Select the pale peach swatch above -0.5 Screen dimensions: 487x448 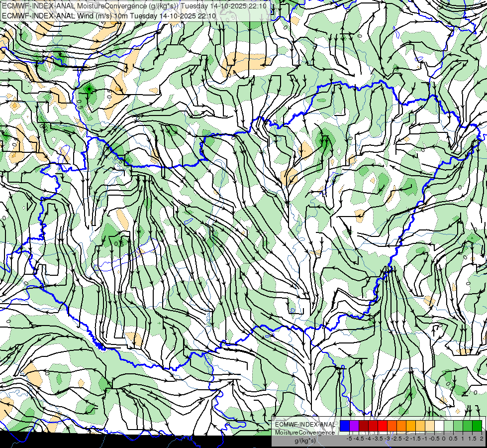(430, 426)
